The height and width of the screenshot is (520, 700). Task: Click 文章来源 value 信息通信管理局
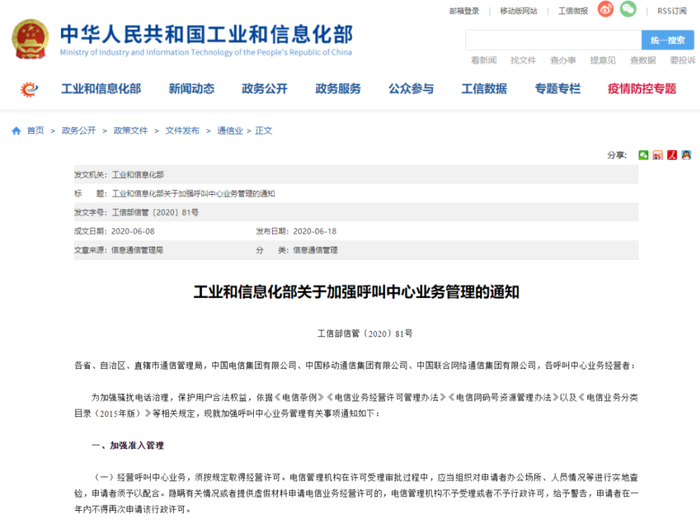point(137,250)
